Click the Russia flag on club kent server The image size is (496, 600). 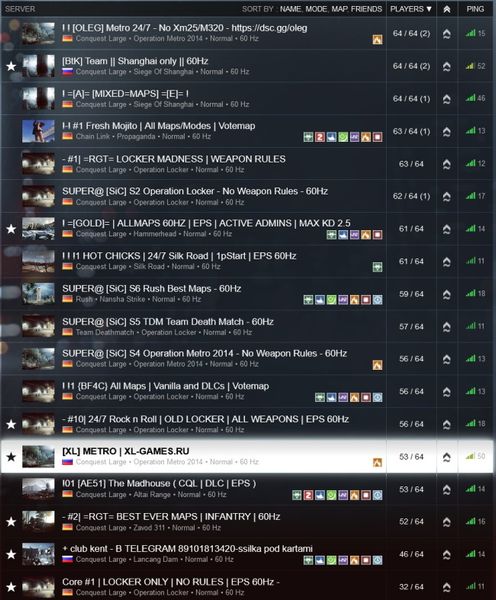(68, 559)
